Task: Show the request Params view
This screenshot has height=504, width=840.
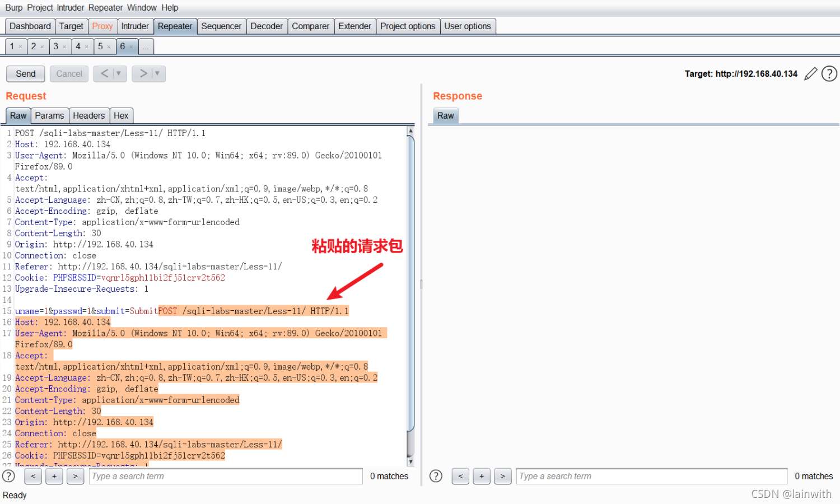Action: pyautogui.click(x=49, y=116)
